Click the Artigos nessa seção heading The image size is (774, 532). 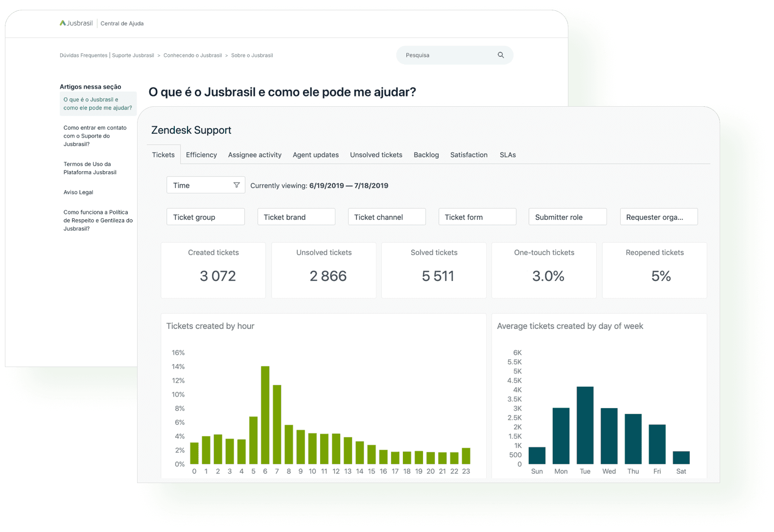click(91, 87)
